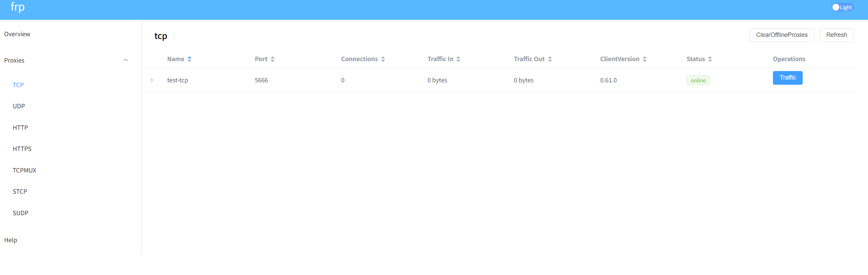Click port value 5666
Screen dimensions: 868x275
(x=261, y=80)
